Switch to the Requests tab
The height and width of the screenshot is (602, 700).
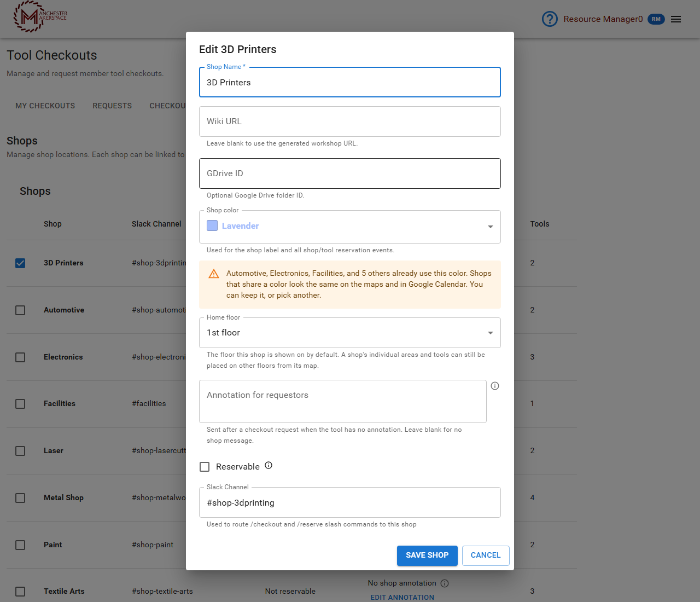pos(112,106)
